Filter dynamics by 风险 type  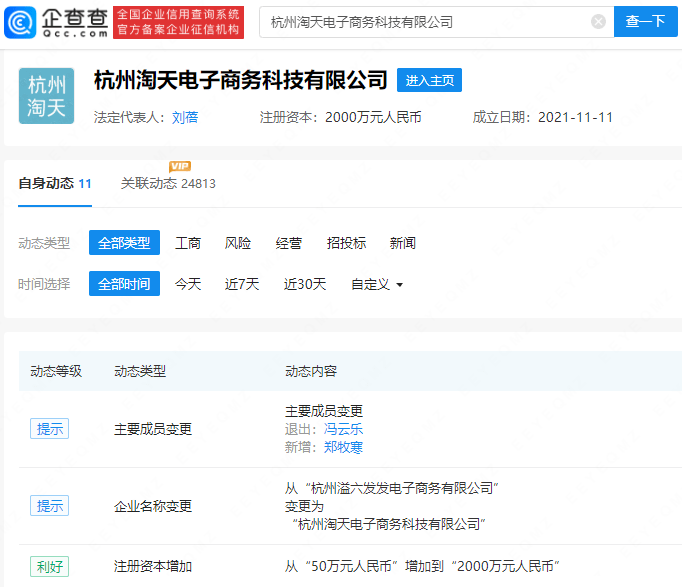[x=238, y=243]
